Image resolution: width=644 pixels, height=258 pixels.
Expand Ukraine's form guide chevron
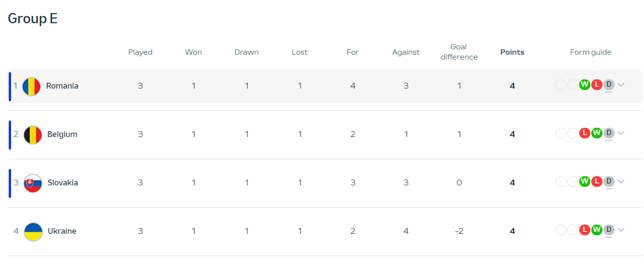(621, 230)
